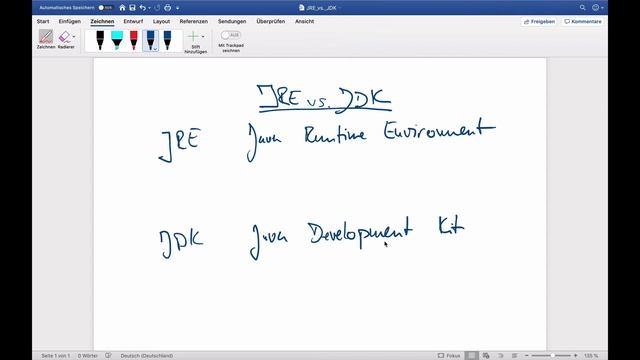Click the handwritten Java Runtime Environment text
Image resolution: width=640 pixels, height=360 pixels.
tap(371, 139)
